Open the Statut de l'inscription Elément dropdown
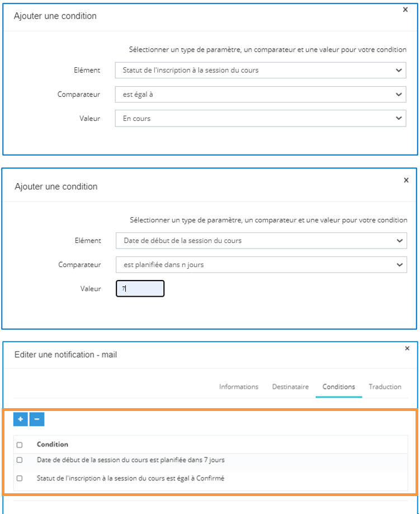Image resolution: width=420 pixels, height=514 pixels. 260,71
